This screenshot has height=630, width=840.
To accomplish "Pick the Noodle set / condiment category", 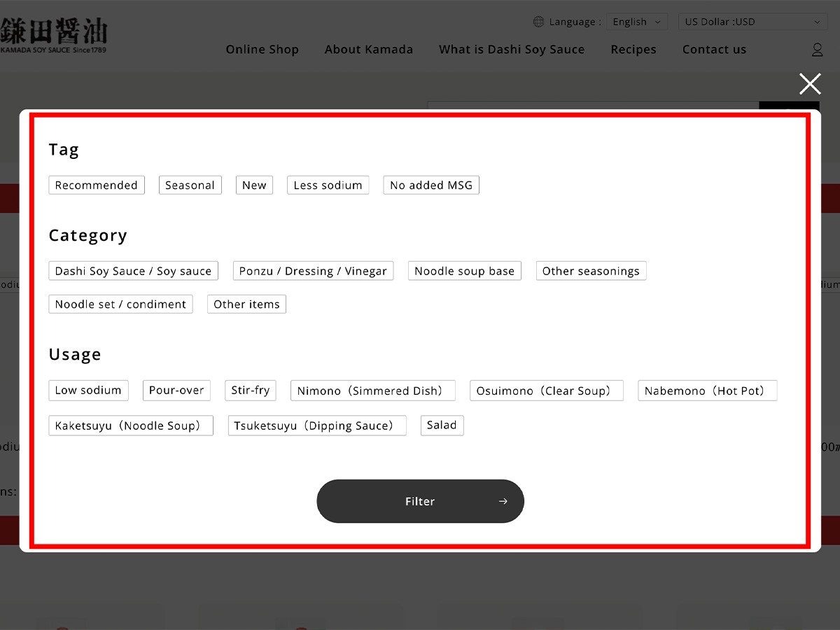I will point(120,304).
